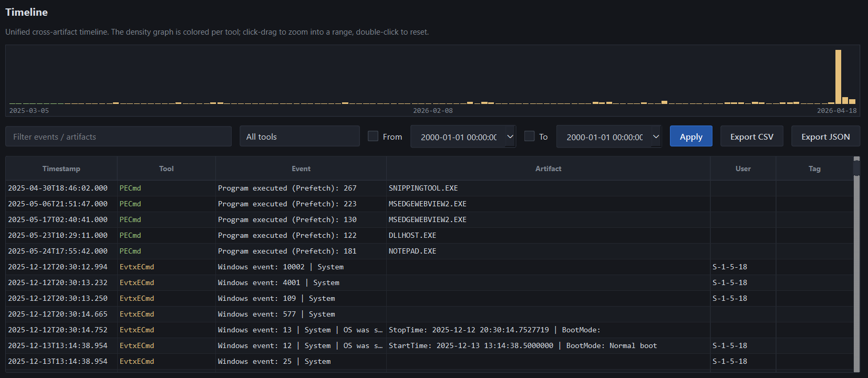
Task: Sort by the Timestamp column header
Action: [61, 169]
